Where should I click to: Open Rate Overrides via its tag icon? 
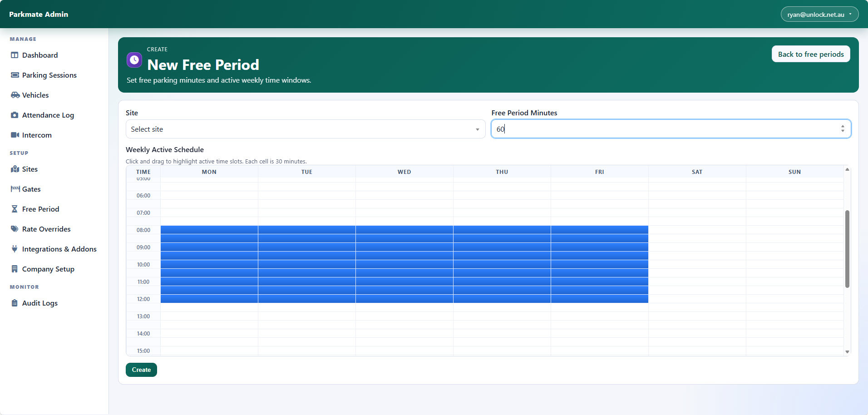(x=15, y=229)
